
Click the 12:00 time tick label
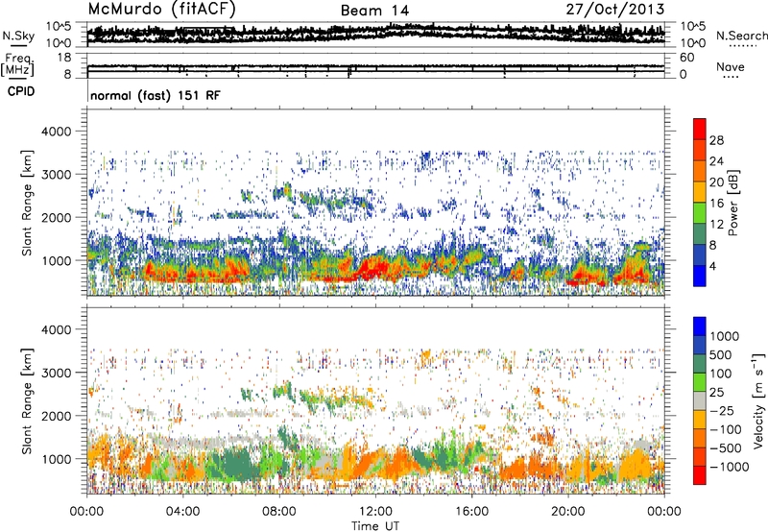[375, 512]
